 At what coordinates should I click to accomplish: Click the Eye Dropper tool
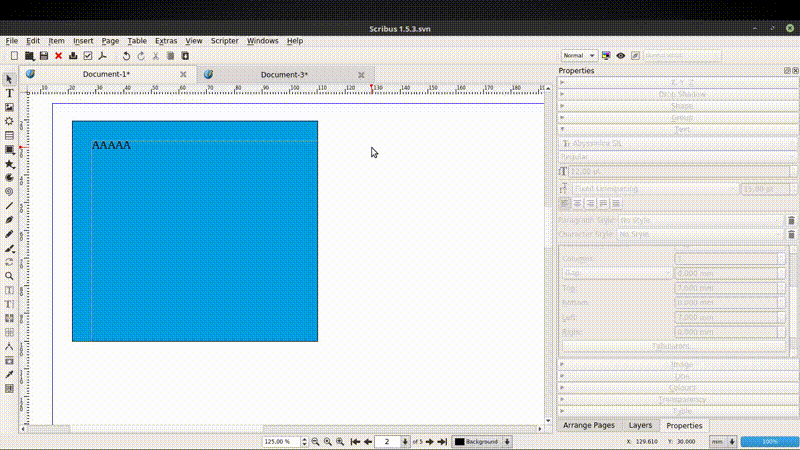click(10, 374)
